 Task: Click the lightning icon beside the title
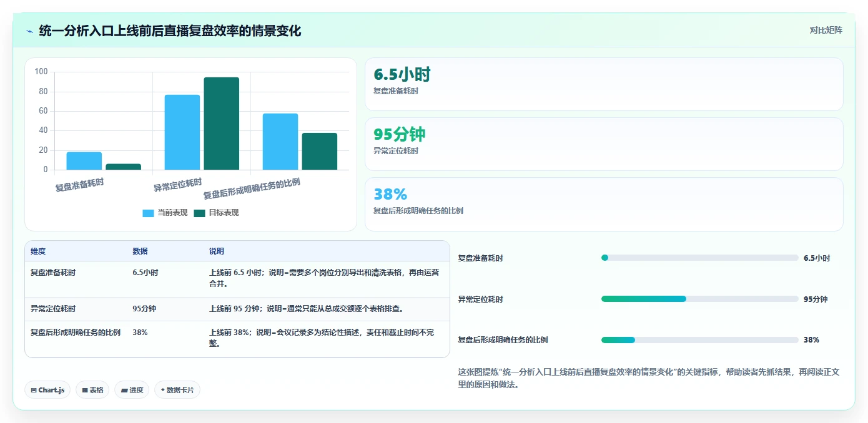pos(29,31)
